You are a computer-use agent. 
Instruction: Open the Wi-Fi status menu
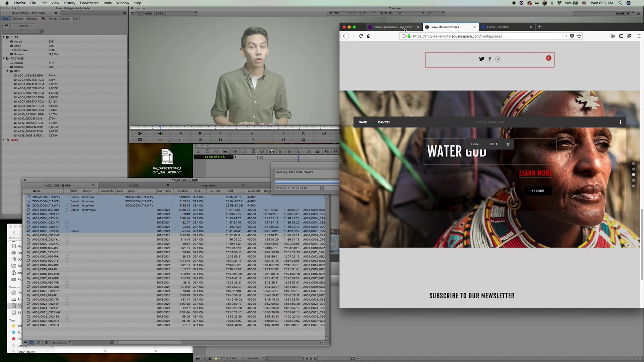pyautogui.click(x=559, y=3)
